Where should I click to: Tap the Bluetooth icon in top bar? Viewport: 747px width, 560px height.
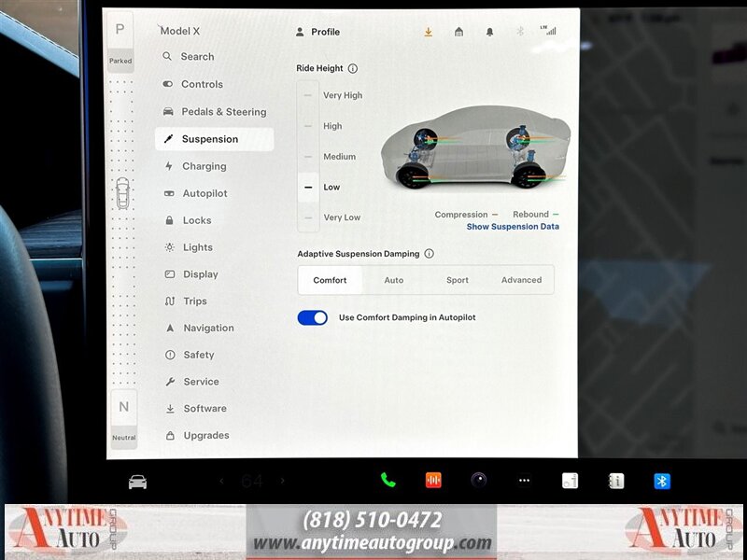(520, 32)
